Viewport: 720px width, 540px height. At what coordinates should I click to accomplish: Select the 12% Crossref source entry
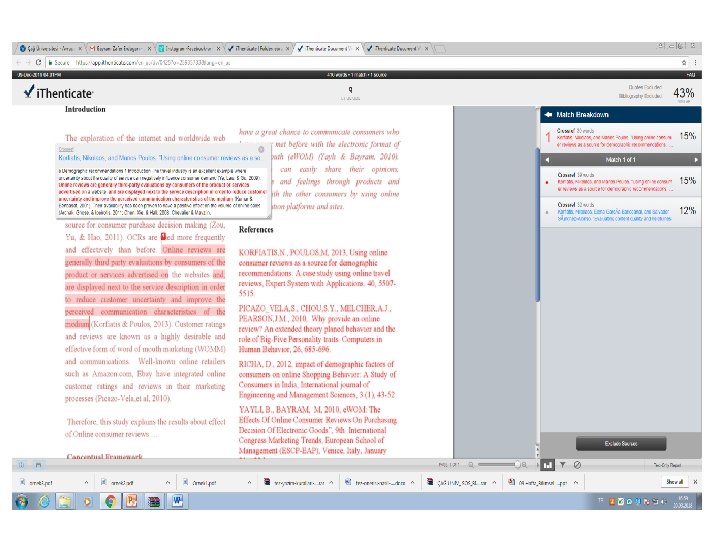point(621,212)
